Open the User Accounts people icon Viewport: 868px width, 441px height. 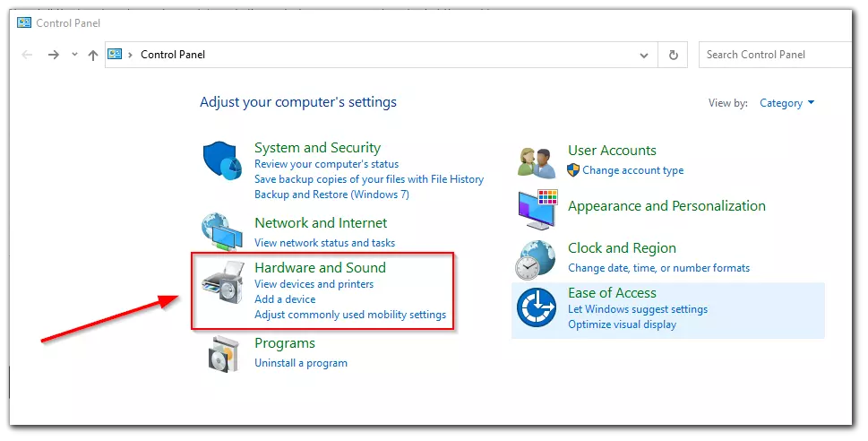pos(537,162)
